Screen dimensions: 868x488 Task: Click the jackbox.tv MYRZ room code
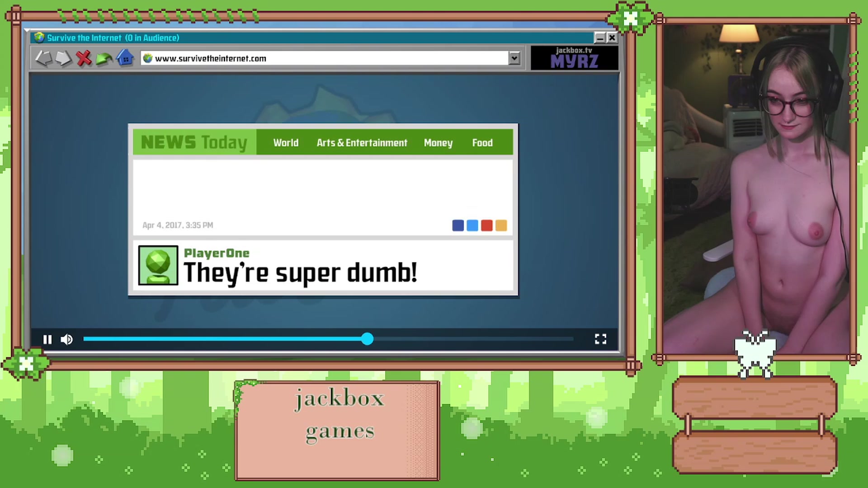(x=574, y=58)
